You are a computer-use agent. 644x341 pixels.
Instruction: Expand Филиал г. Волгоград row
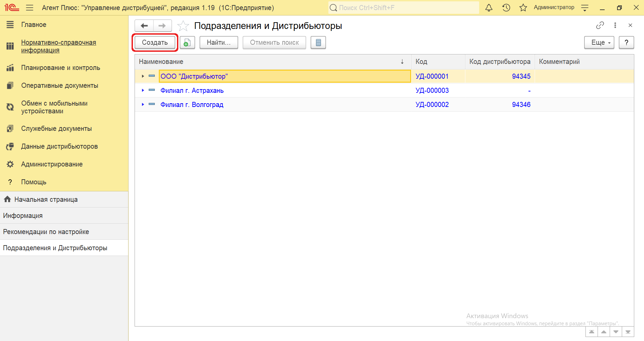coord(143,105)
